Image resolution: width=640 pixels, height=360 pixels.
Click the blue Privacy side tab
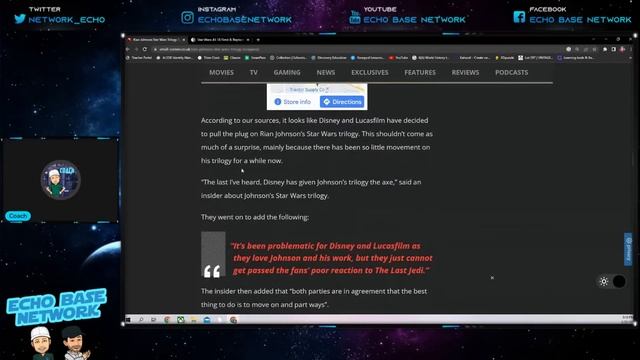(x=628, y=249)
